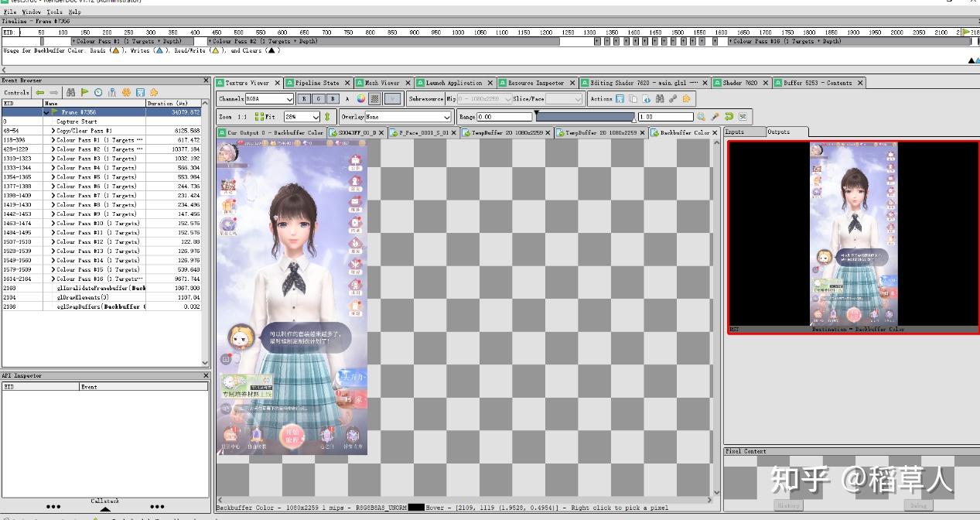
Task: Click the green reset range arrow icon
Action: [729, 117]
